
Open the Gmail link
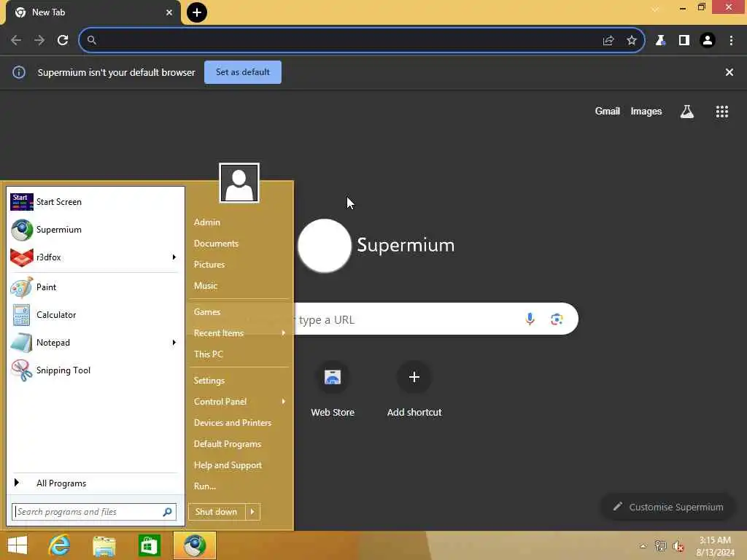[608, 112]
